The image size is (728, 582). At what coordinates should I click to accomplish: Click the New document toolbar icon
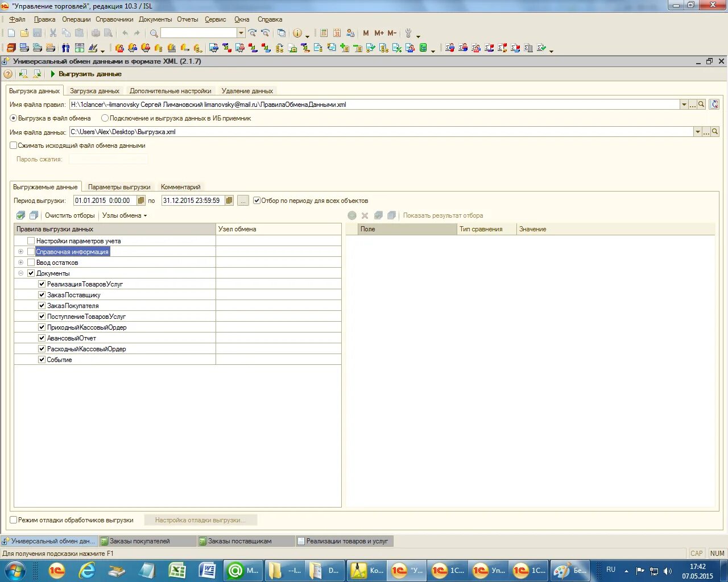tap(11, 33)
